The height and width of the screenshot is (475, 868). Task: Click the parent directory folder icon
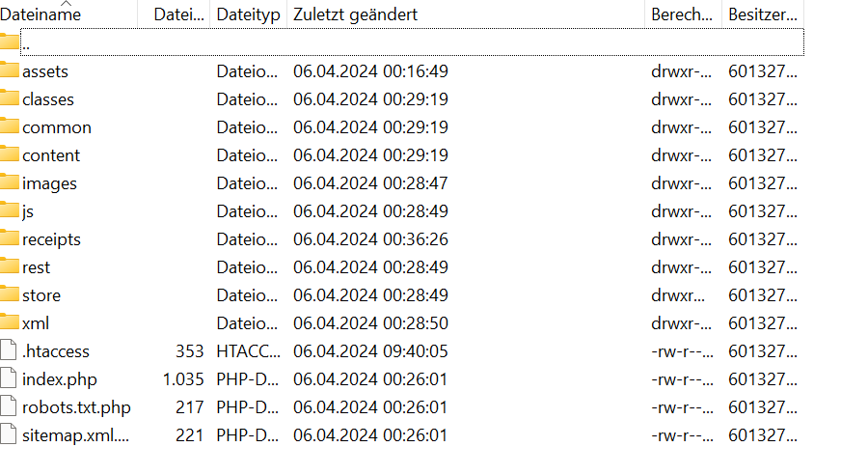click(10, 42)
